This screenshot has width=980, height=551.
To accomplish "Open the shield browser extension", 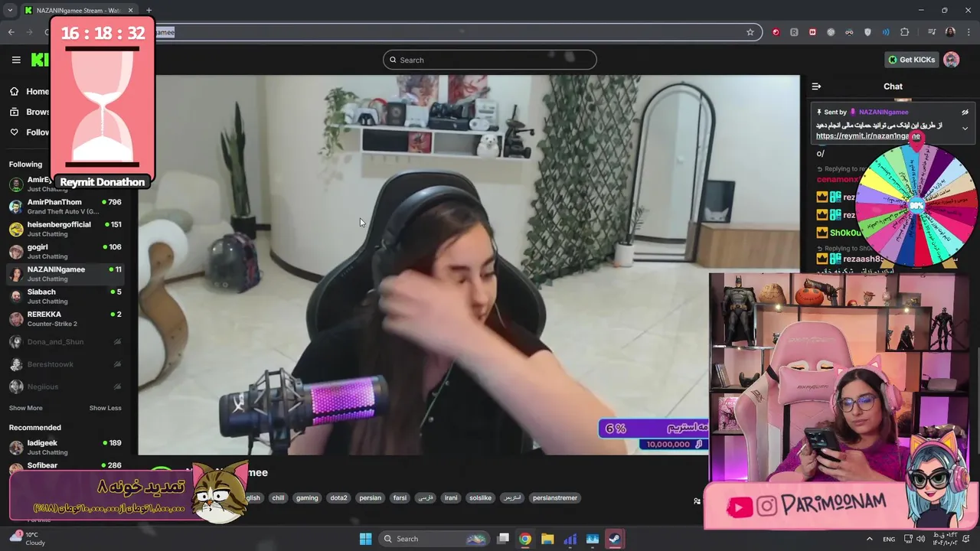I will tap(867, 32).
